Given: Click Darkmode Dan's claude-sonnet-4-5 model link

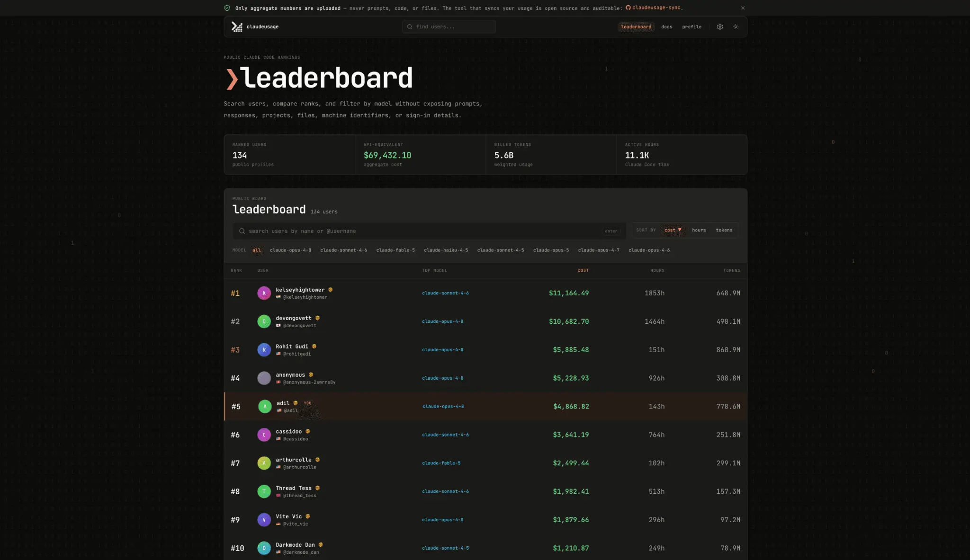Looking at the screenshot, I should [x=445, y=548].
